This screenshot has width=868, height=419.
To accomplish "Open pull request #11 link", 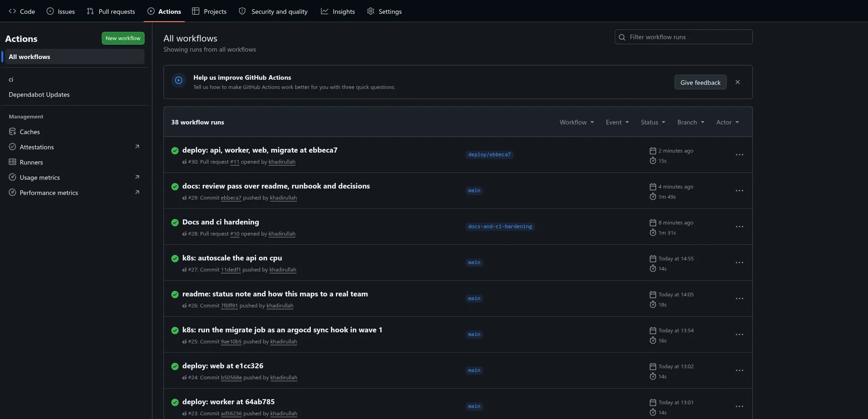I will point(235,162).
